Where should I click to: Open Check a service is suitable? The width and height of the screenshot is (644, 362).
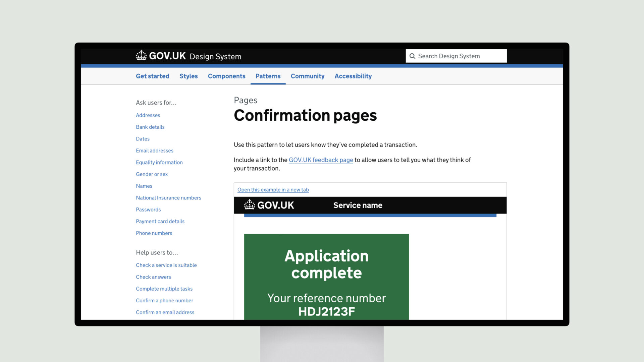pyautogui.click(x=166, y=265)
